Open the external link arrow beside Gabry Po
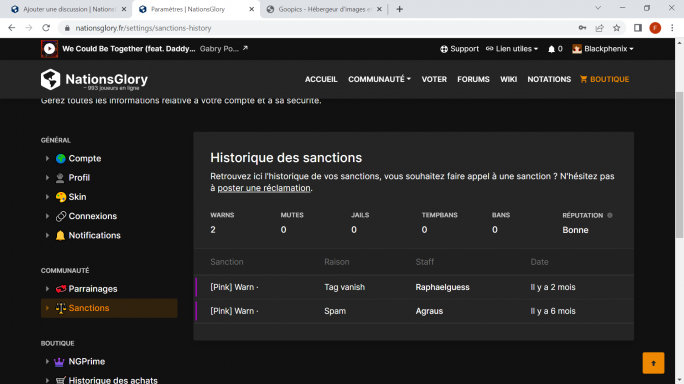This screenshot has width=684, height=384. 245,48
